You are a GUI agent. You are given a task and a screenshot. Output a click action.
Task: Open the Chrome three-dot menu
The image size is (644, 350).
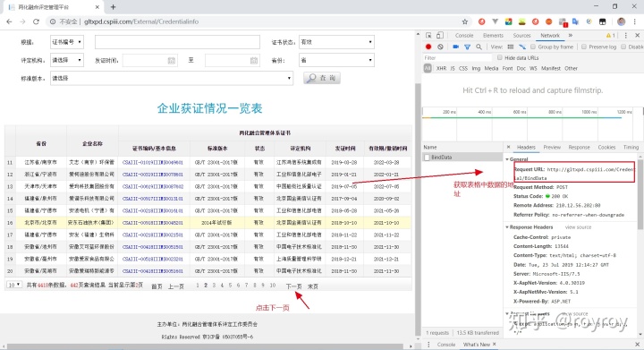click(635, 21)
